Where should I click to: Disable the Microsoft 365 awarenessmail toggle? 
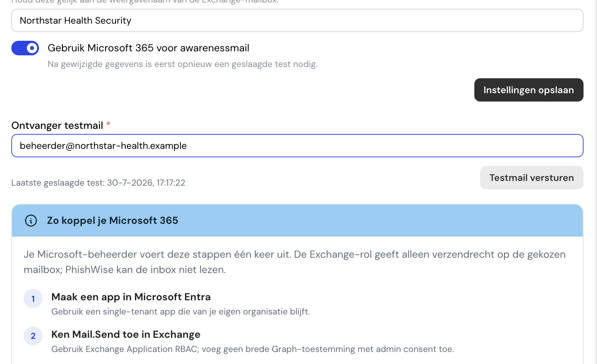click(25, 48)
